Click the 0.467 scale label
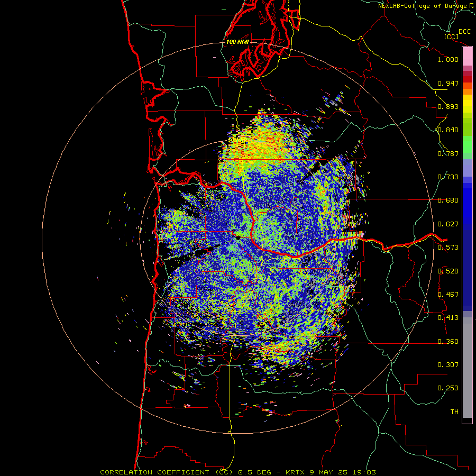This screenshot has width=476, height=476. (448, 295)
